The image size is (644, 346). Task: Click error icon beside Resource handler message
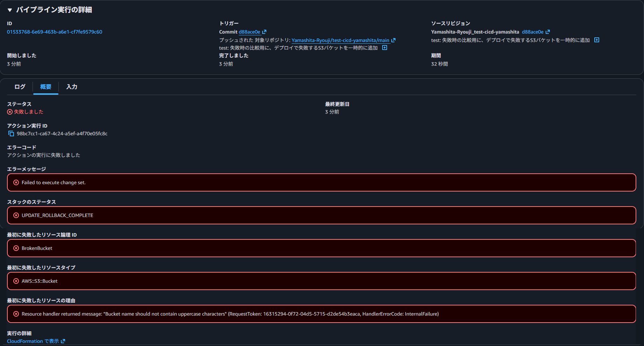click(x=16, y=314)
